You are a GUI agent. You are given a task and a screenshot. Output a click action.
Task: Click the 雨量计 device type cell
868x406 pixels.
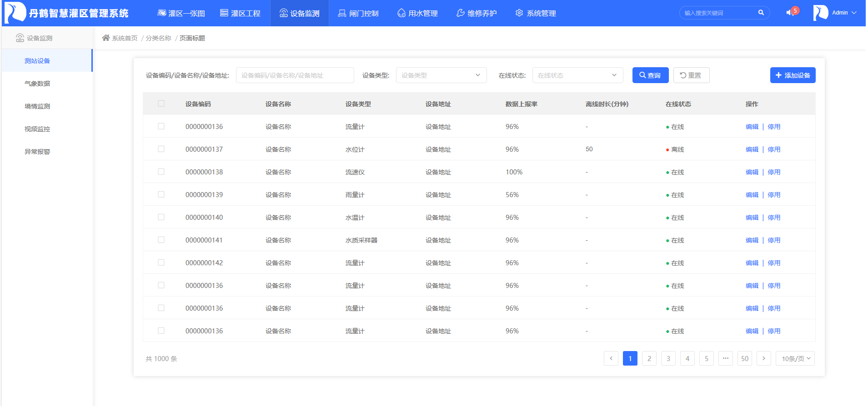click(355, 195)
